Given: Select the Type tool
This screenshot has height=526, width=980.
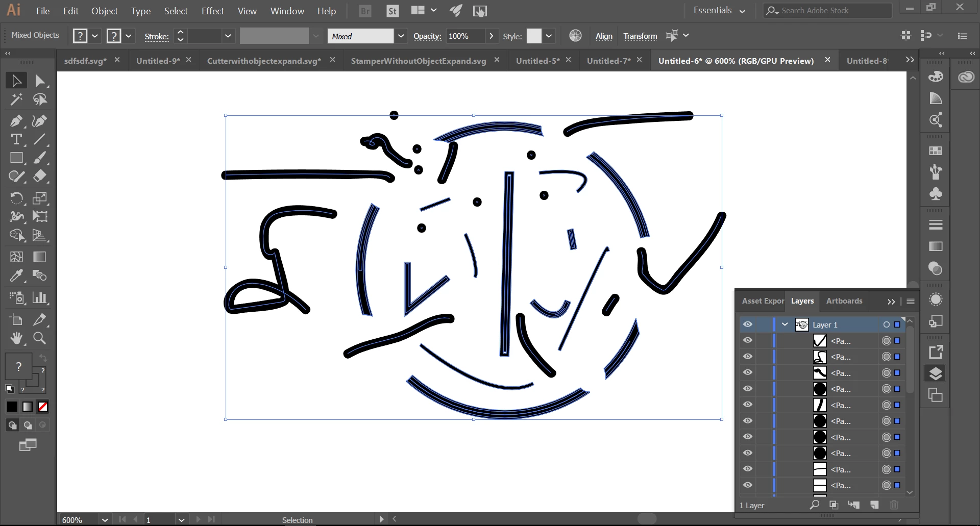Looking at the screenshot, I should (x=16, y=139).
